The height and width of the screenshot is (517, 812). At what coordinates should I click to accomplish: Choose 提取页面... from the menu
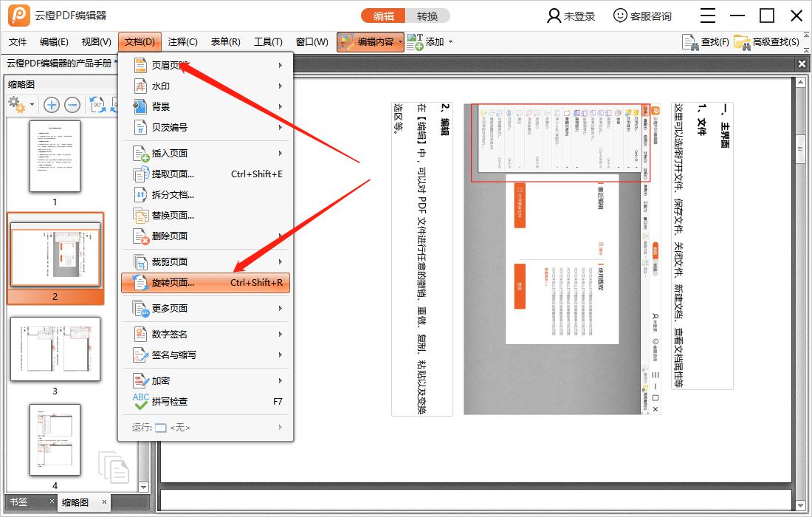[206, 174]
